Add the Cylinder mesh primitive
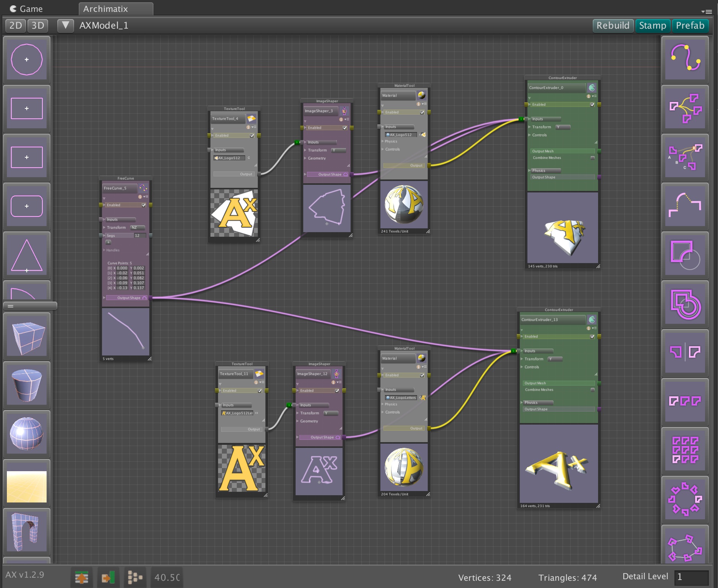718x588 pixels. (x=27, y=385)
